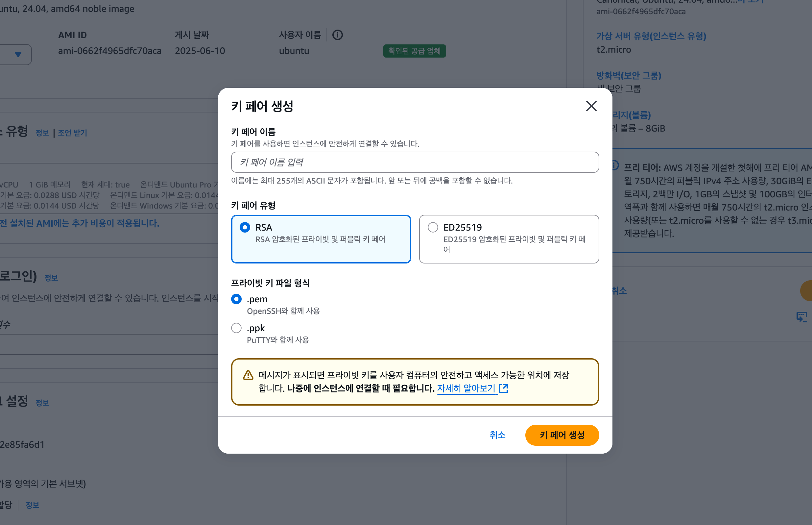Viewport: 812px width, 525px height.
Task: Choose the .ppk private key format
Action: tap(236, 328)
